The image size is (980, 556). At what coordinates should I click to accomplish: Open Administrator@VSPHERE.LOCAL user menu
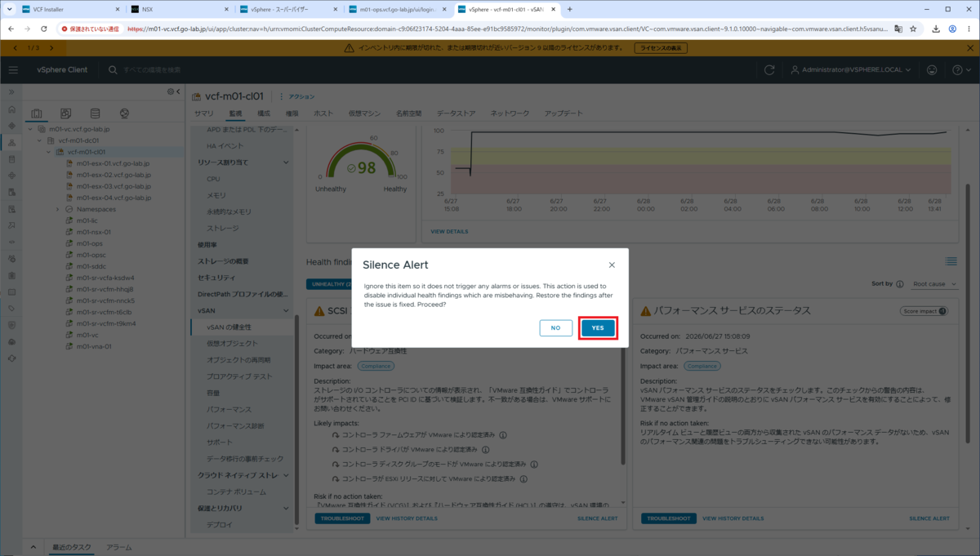(x=851, y=70)
